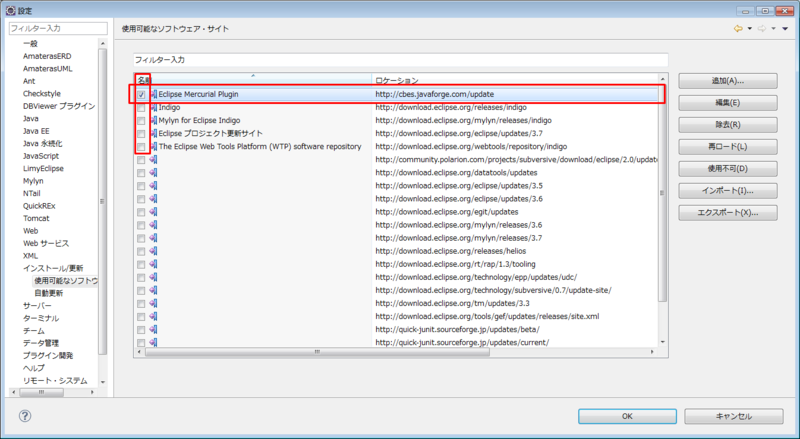The height and width of the screenshot is (439, 800).
Task: Select the 一般 preferences category
Action: click(x=31, y=44)
